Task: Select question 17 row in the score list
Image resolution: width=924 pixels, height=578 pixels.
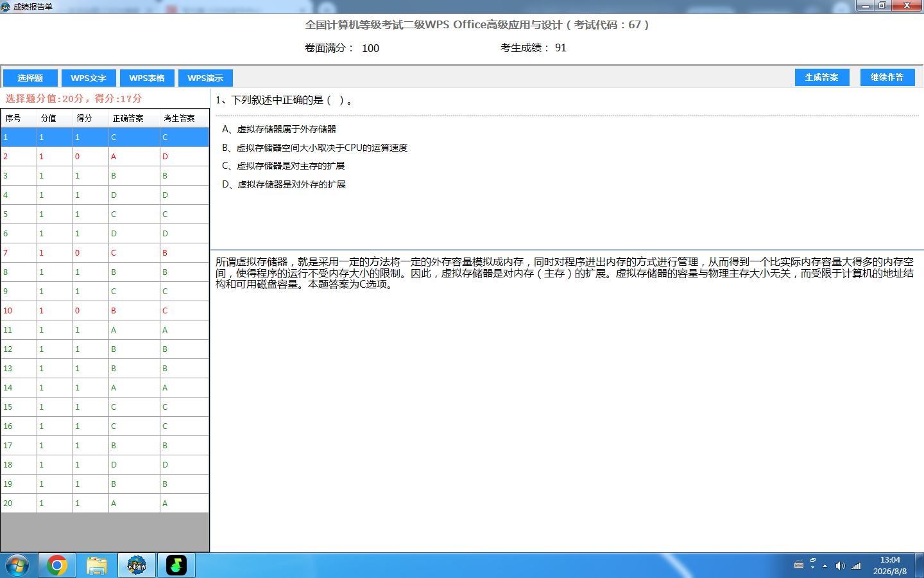Action: tap(105, 445)
